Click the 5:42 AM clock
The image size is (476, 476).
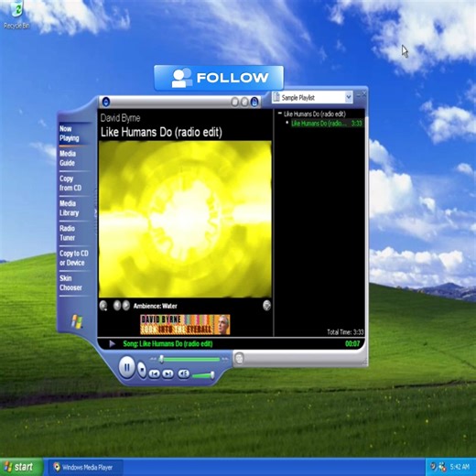460,467
